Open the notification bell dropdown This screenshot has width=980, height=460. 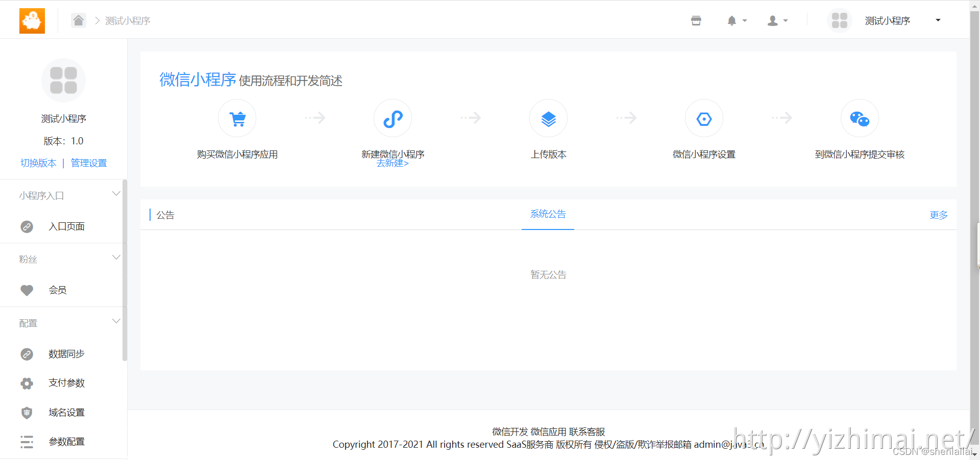pyautogui.click(x=737, y=20)
